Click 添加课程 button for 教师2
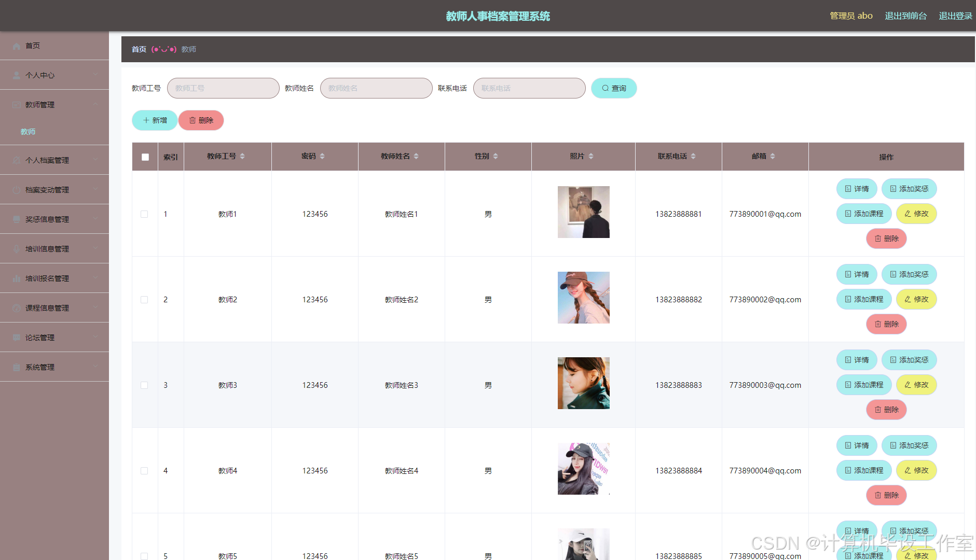976x560 pixels. click(864, 299)
